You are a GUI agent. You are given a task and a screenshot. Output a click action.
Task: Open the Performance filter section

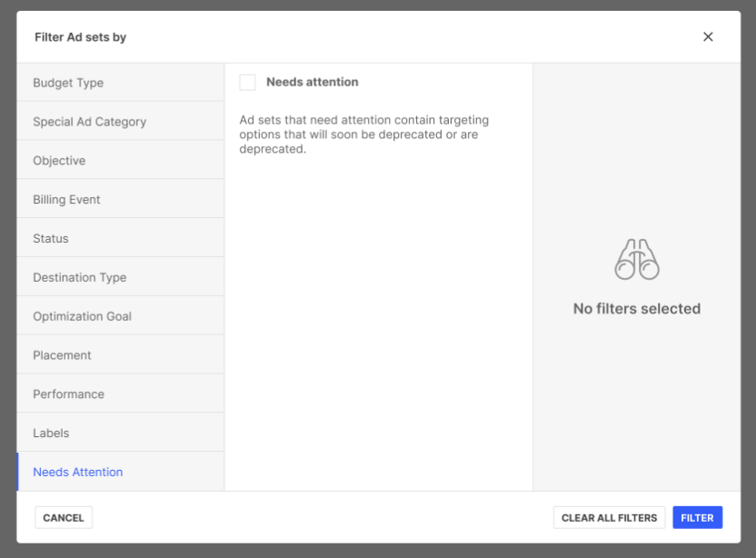[68, 394]
